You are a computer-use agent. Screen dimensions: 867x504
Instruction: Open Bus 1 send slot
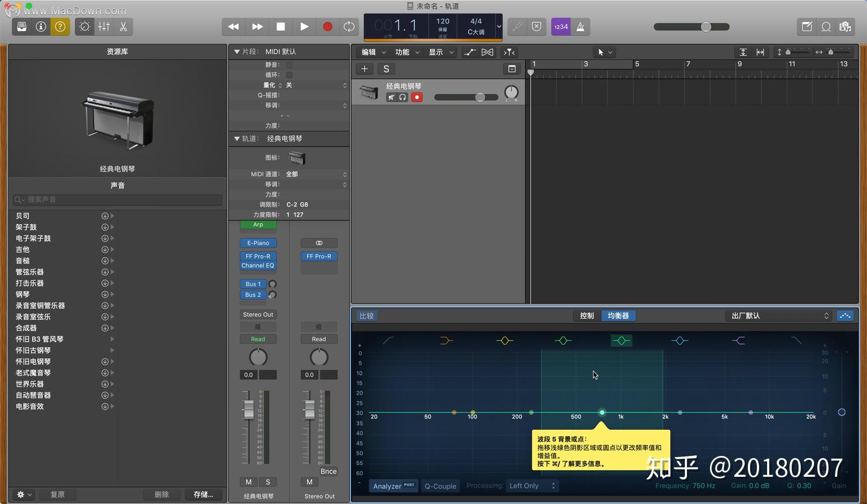pyautogui.click(x=253, y=284)
